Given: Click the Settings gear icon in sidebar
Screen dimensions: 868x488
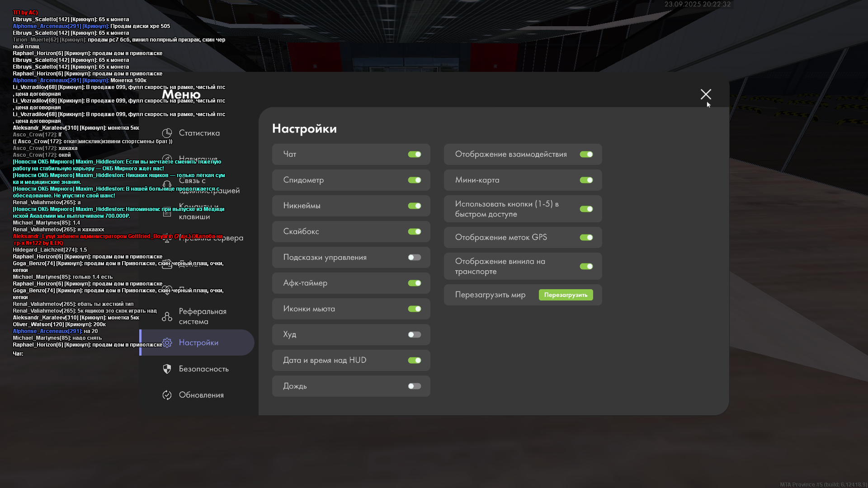Looking at the screenshot, I should (167, 343).
